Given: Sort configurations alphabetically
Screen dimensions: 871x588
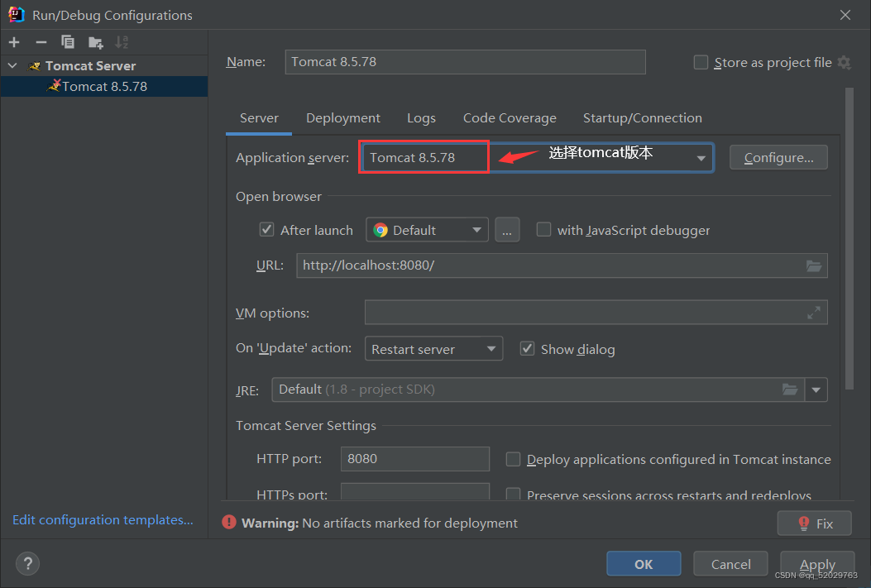Looking at the screenshot, I should (122, 42).
